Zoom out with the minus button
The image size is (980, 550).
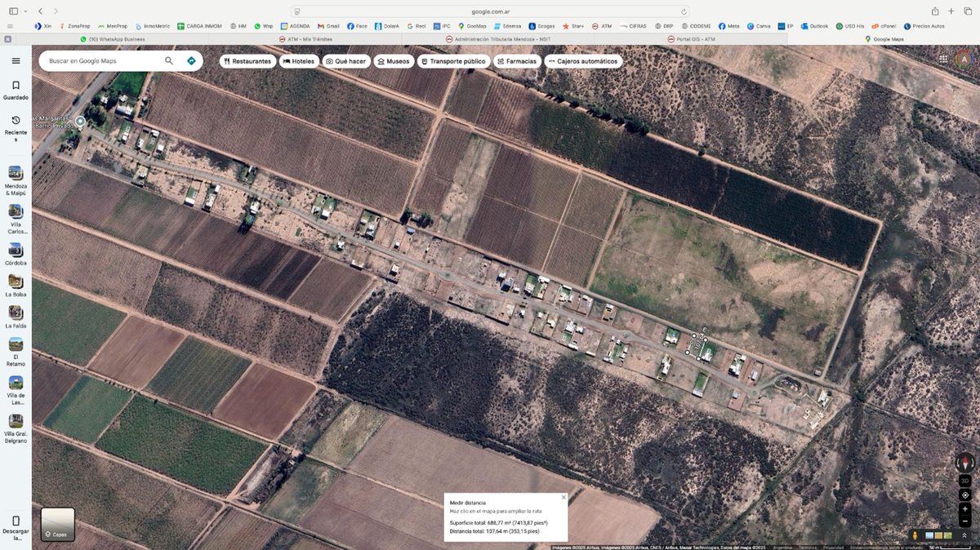[965, 521]
